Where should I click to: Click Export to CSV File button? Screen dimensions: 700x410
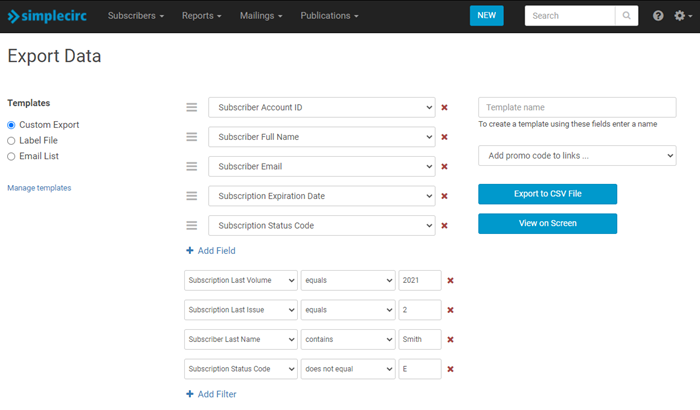(x=547, y=194)
